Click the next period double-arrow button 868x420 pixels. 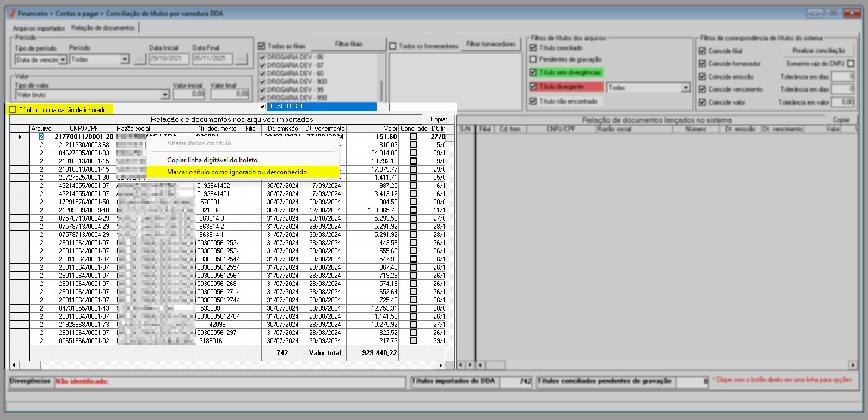click(241, 59)
